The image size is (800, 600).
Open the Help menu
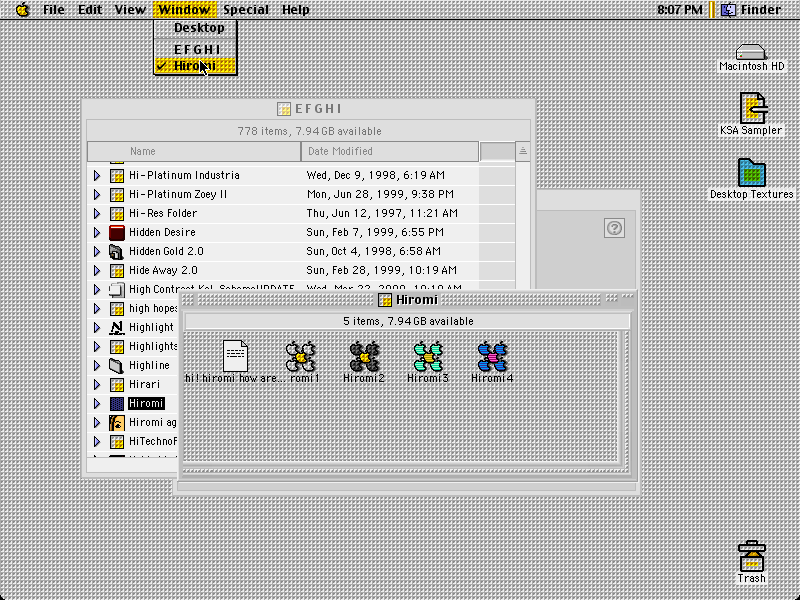tap(295, 9)
